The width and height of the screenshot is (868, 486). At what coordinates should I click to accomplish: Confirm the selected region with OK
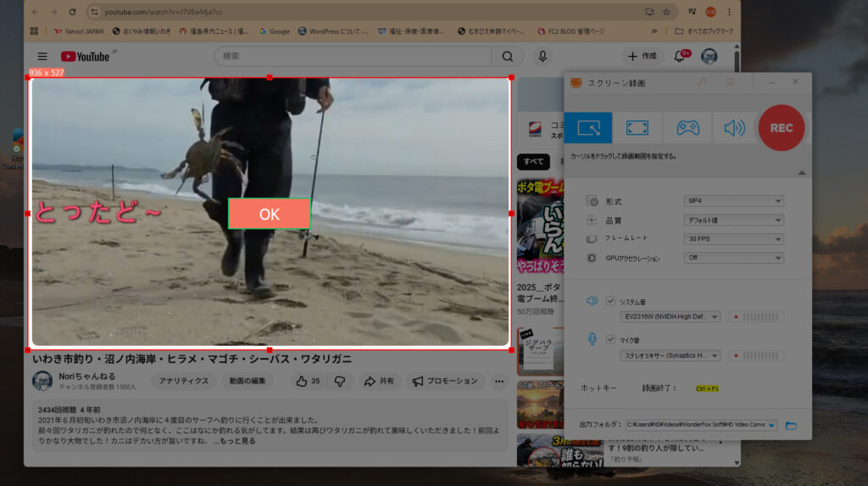point(269,214)
